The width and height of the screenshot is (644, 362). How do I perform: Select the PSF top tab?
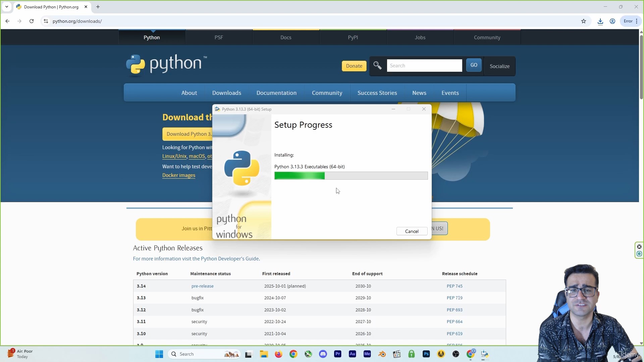click(219, 37)
